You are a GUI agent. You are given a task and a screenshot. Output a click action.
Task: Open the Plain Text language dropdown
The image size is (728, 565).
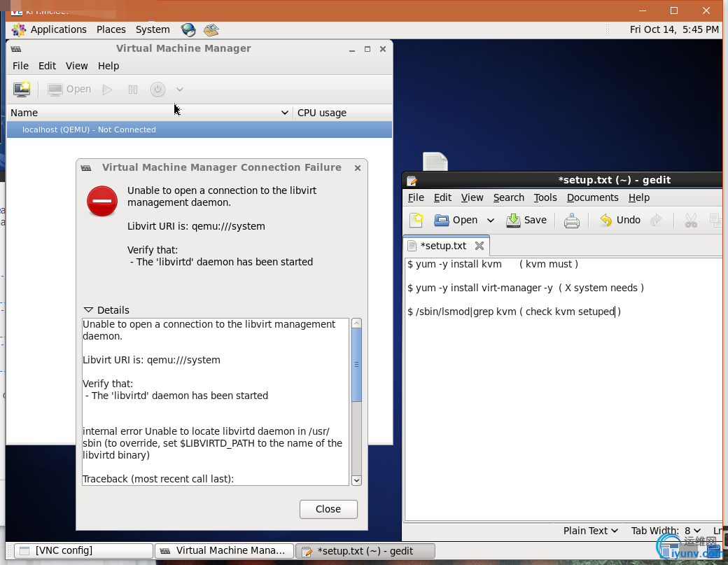(591, 531)
